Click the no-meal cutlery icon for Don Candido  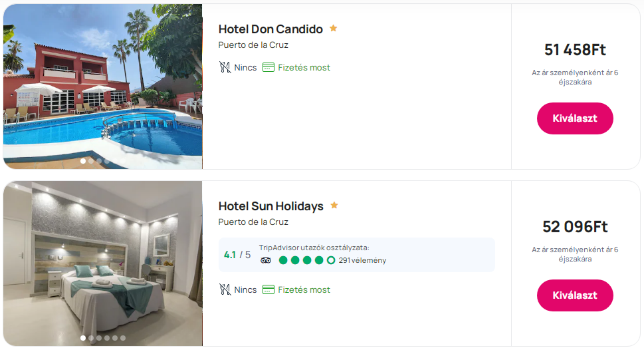point(225,67)
